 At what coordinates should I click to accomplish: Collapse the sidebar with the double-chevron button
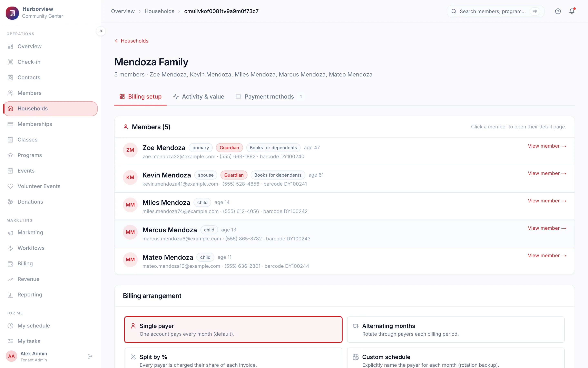point(101,31)
